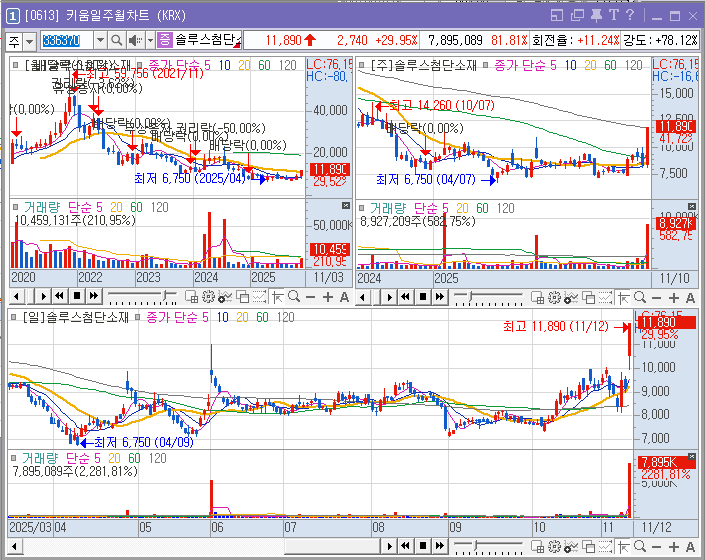Click daily chart horizontal scrollbar thumb

pos(333,547)
